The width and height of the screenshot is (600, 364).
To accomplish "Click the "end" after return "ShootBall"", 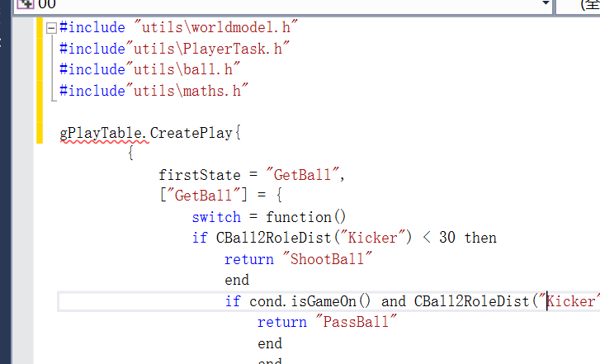I will click(x=237, y=280).
